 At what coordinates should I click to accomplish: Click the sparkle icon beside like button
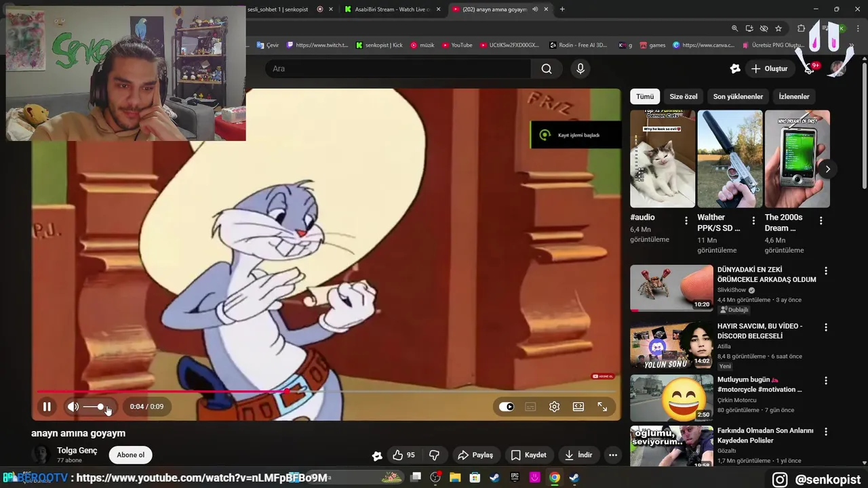coord(377,455)
